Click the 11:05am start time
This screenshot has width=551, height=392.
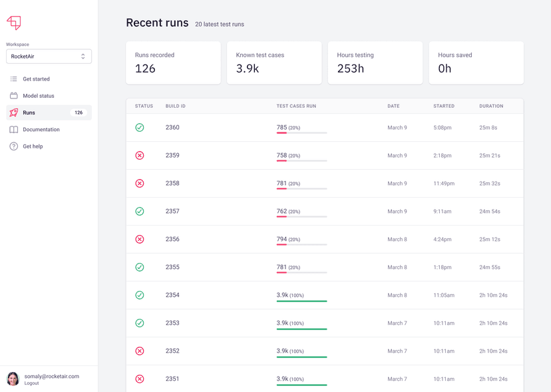pos(444,295)
